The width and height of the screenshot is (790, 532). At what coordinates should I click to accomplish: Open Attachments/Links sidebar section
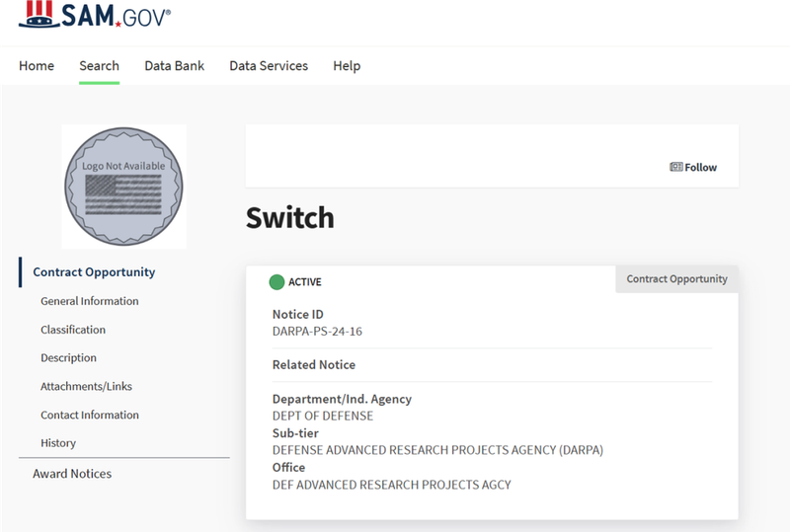(x=86, y=387)
